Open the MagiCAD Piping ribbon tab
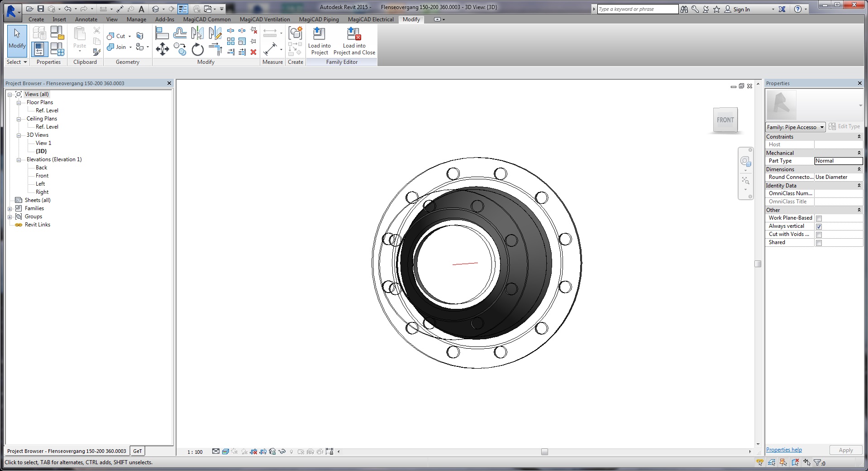868x471 pixels. point(319,19)
